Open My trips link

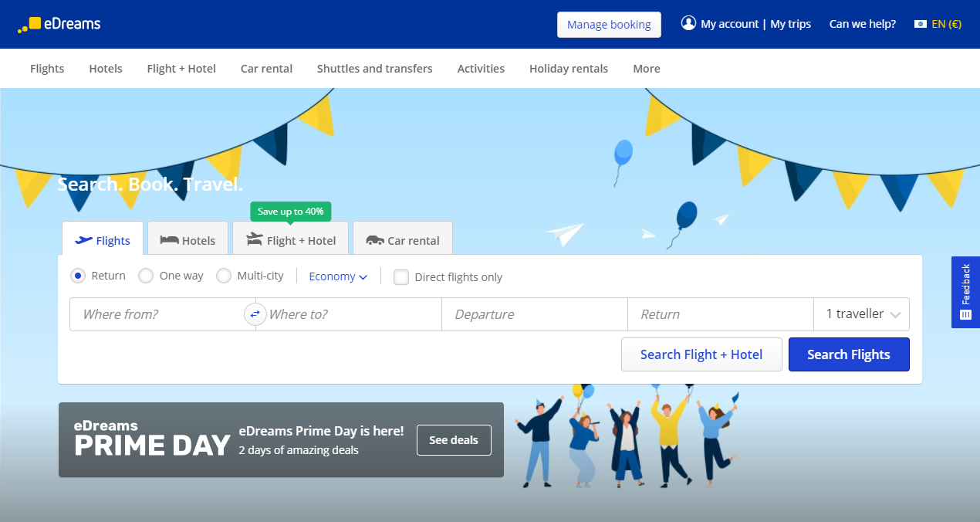pos(790,24)
